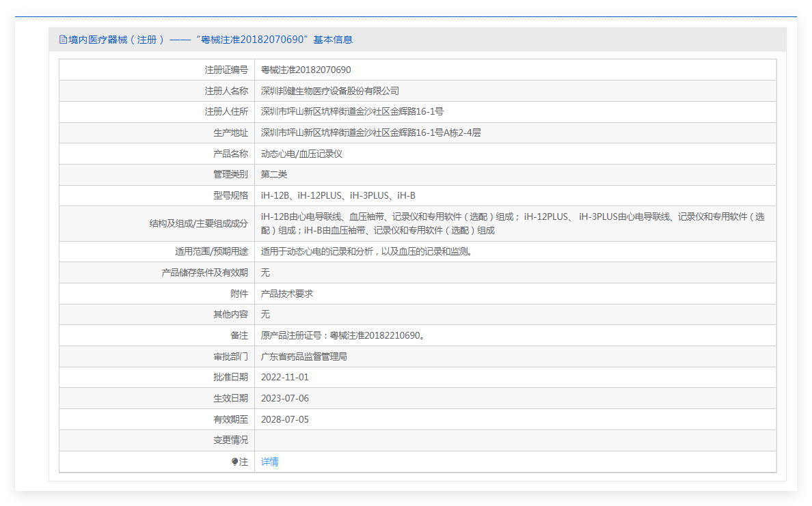The width and height of the screenshot is (812, 506).
Task: Click the bulb icon beside 注
Action: (234, 462)
